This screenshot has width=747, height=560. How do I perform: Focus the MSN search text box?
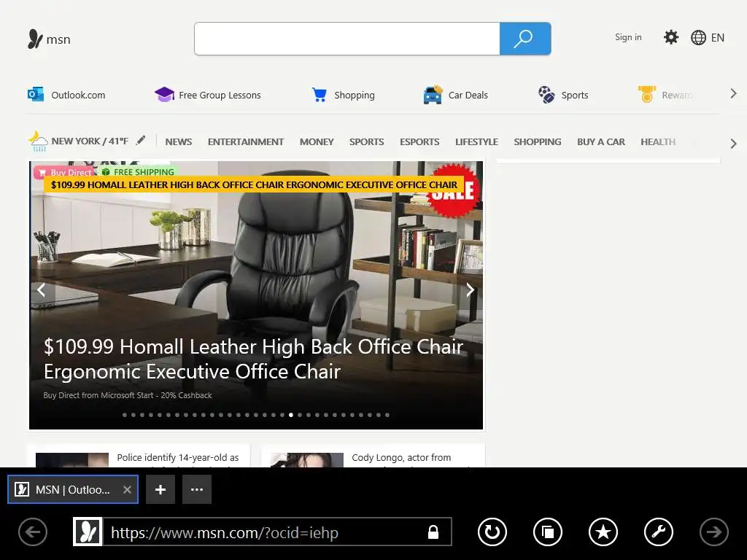[347, 39]
